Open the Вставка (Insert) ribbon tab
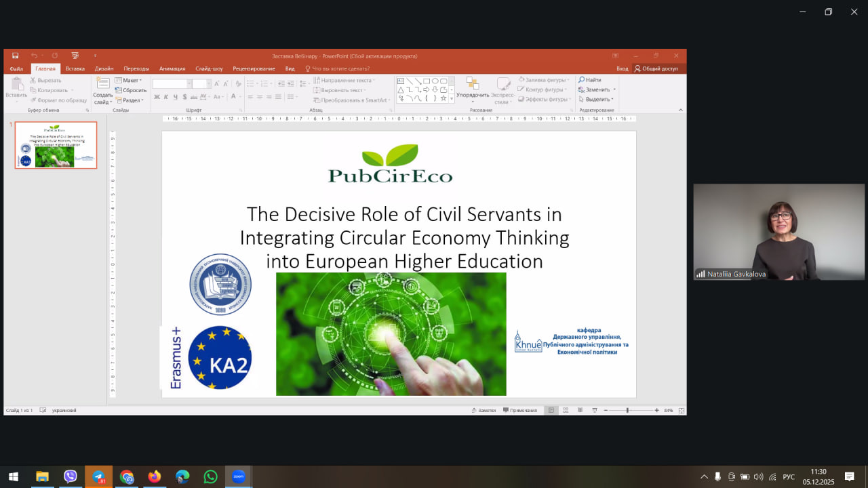The width and height of the screenshot is (868, 488). point(75,68)
